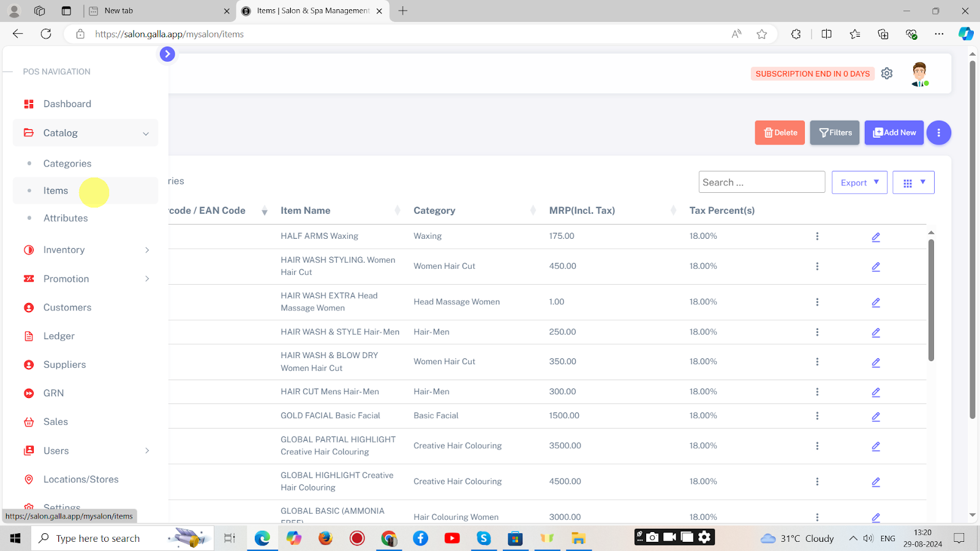The width and height of the screenshot is (980, 551).
Task: Edit HAIR WASH & BLOW DRY item
Action: pos(876,362)
